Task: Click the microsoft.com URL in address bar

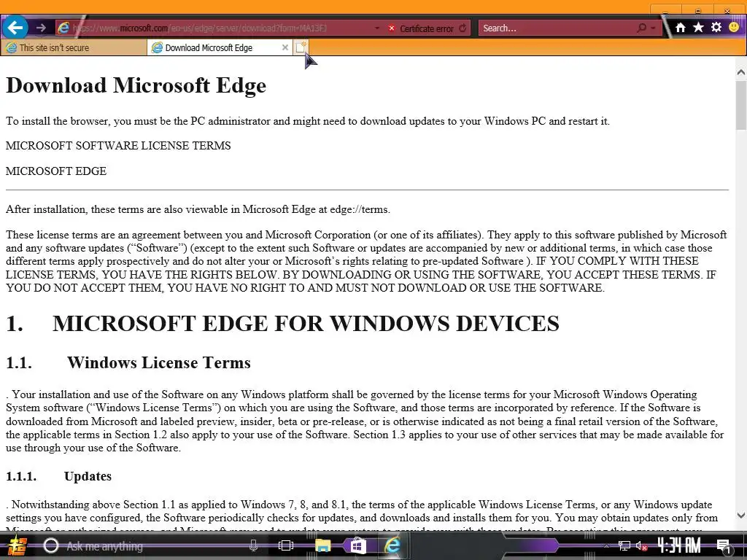Action: pos(200,28)
